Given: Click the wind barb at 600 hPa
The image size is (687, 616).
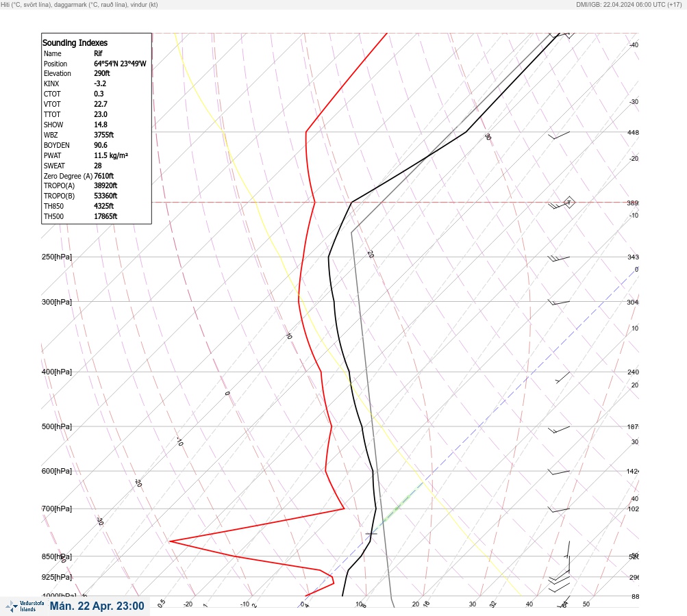Looking at the screenshot, I should point(559,472).
